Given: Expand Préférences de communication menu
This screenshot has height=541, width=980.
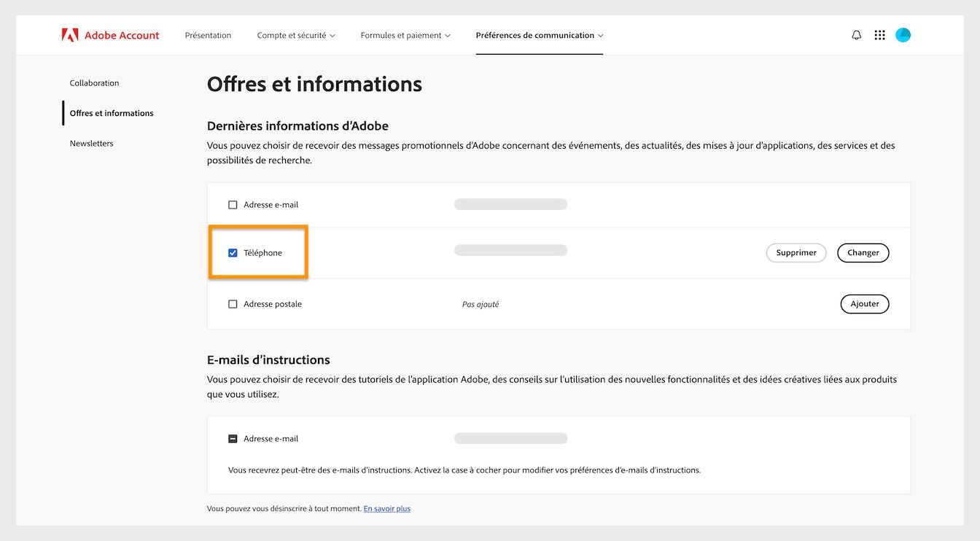Looking at the screenshot, I should [x=540, y=35].
